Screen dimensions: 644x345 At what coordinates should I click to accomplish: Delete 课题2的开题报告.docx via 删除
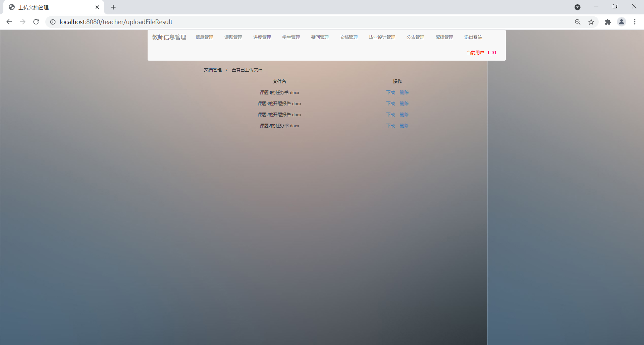(x=404, y=115)
